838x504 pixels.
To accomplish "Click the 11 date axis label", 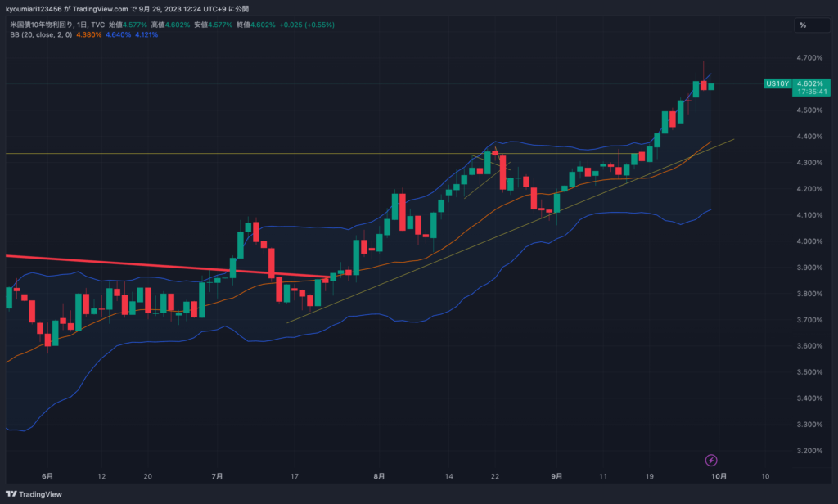I will [603, 476].
